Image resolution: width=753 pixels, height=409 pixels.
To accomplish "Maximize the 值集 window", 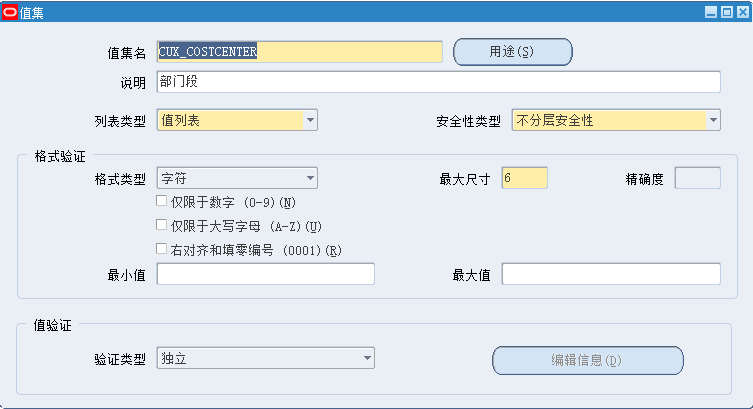I will point(726,11).
